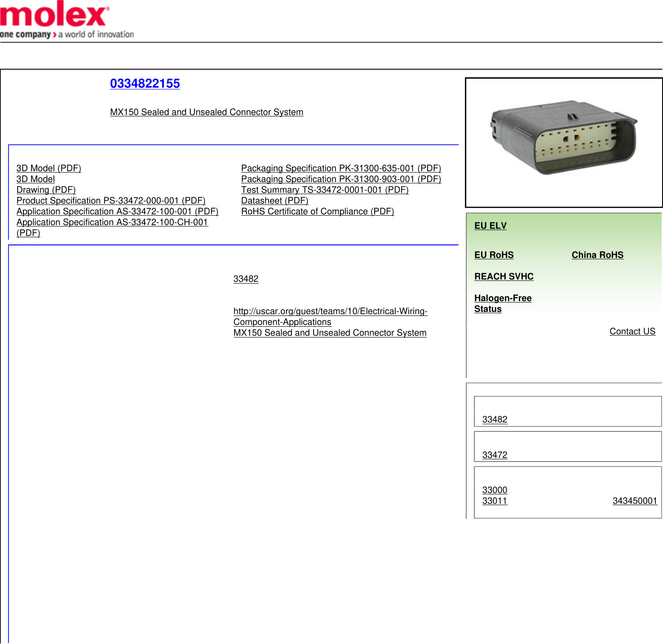Open Halogen-Free Status link

click(502, 303)
